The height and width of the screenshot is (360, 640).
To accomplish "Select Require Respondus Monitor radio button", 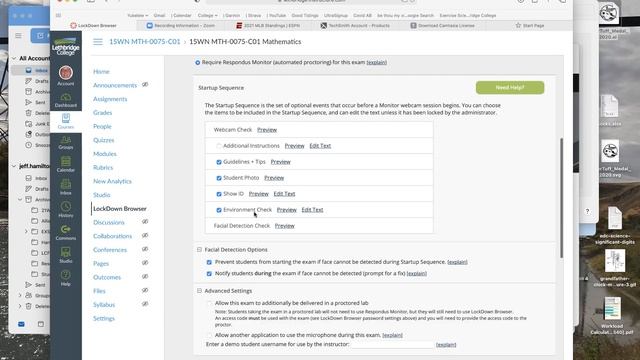I will pos(198,62).
